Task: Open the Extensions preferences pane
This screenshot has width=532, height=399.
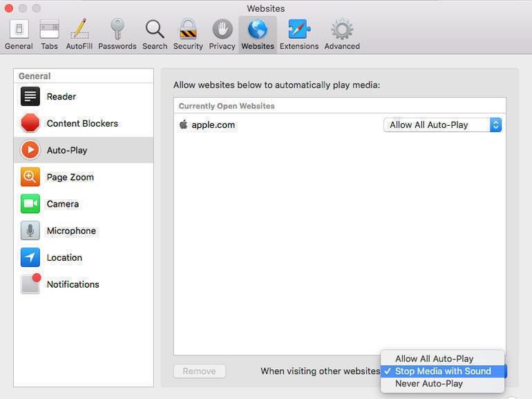Action: pos(299,35)
